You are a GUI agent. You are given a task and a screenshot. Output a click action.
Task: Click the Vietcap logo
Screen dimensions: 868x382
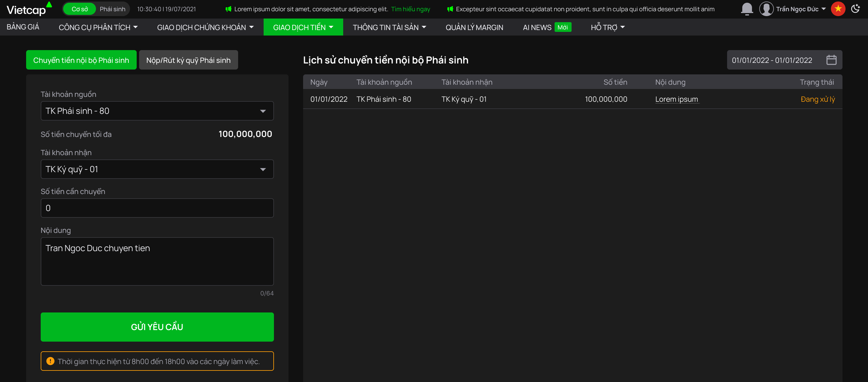click(29, 9)
